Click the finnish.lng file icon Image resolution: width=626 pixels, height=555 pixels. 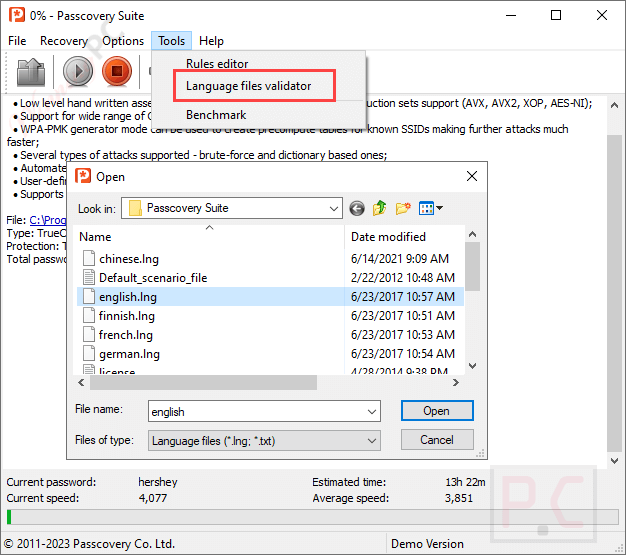point(89,315)
